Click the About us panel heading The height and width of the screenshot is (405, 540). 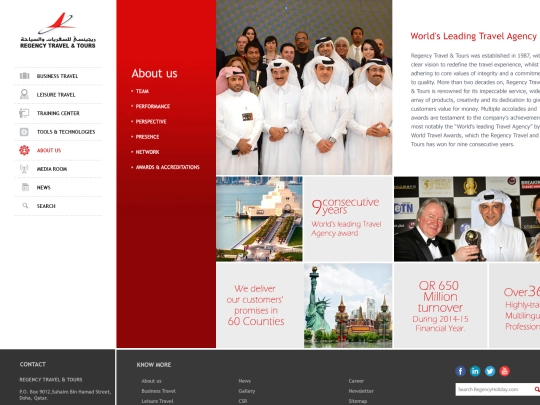pos(154,73)
